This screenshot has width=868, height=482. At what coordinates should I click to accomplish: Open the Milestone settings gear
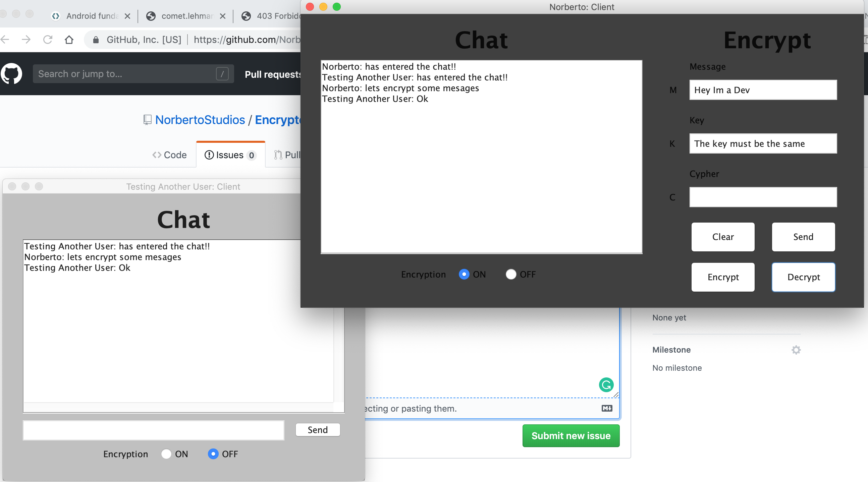pyautogui.click(x=796, y=350)
